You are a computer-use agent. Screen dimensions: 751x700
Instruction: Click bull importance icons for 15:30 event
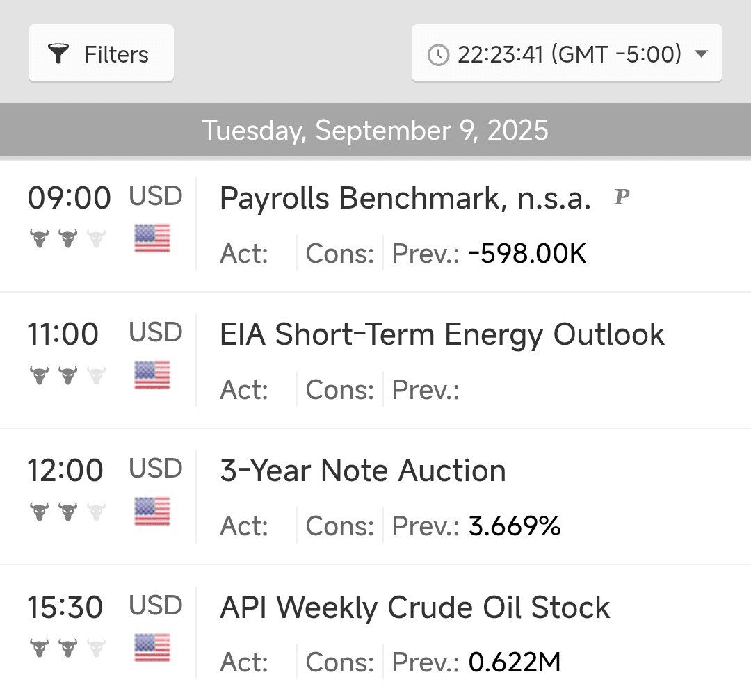click(67, 649)
